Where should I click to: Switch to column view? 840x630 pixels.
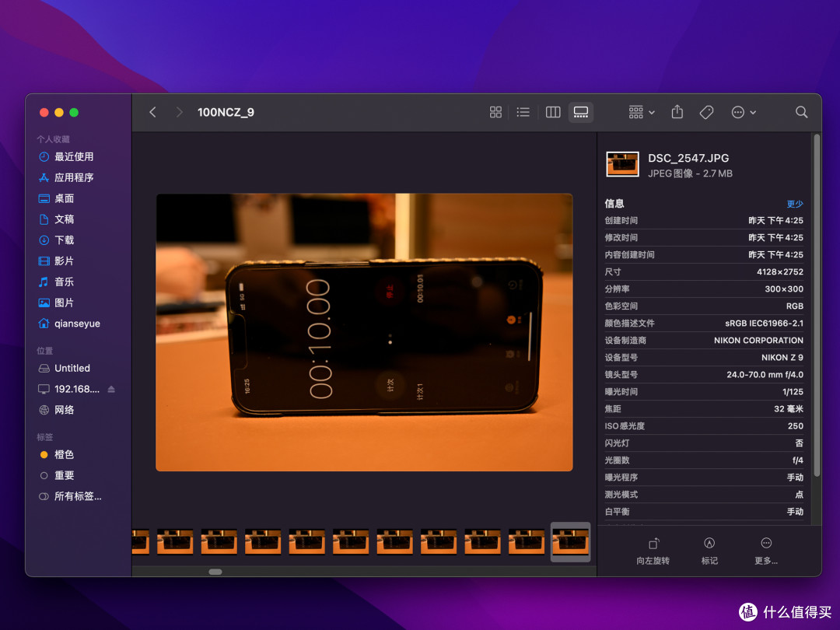point(553,112)
